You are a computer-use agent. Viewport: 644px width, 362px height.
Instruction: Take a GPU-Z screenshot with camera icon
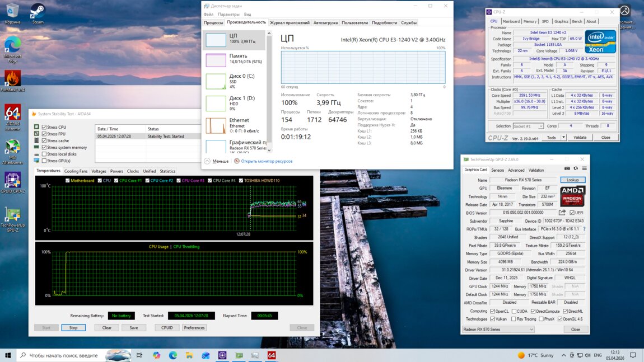coord(567,168)
